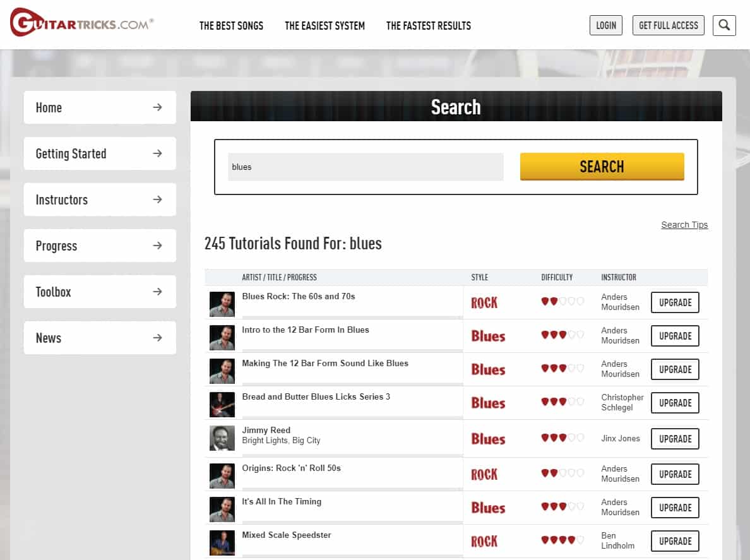This screenshot has width=750, height=560.
Task: Click the arrow icon next to Home
Action: pyautogui.click(x=157, y=107)
